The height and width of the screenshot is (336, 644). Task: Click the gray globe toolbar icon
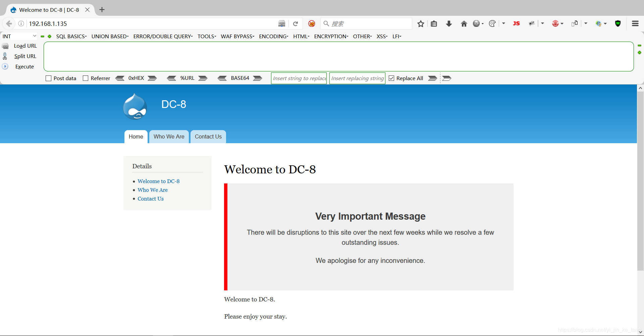(476, 24)
